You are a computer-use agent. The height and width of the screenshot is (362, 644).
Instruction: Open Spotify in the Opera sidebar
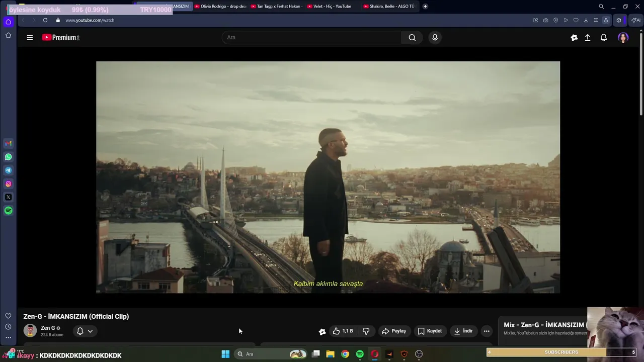(8, 211)
